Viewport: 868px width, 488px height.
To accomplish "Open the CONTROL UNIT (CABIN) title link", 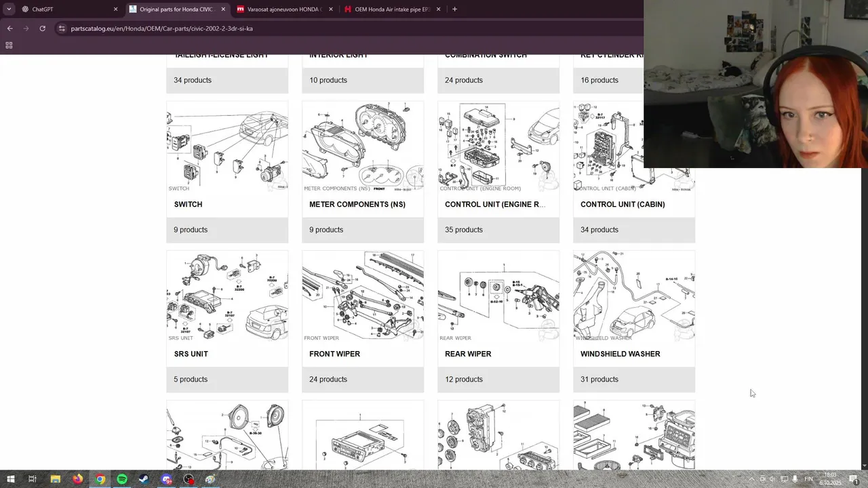I will coord(623,204).
